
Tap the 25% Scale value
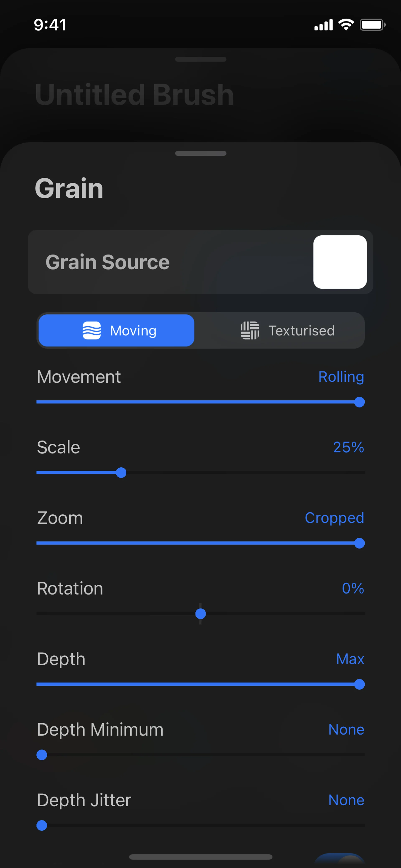click(348, 447)
